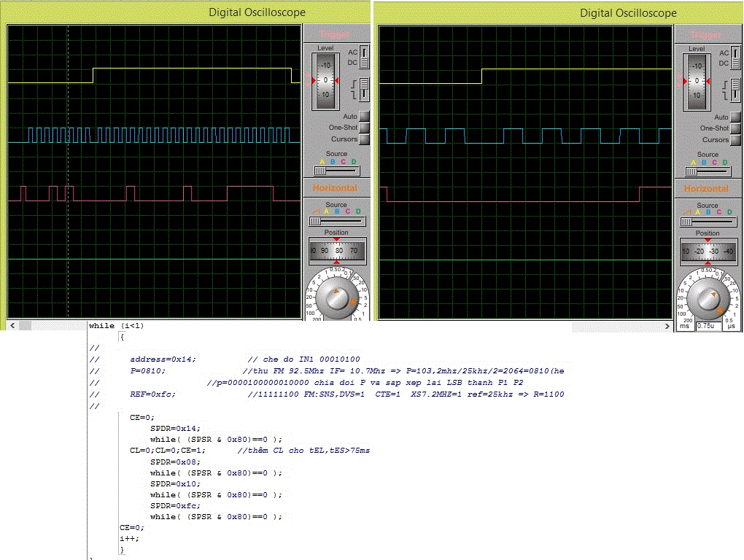Click the Position thumbwheel on right oscilloscope

point(708,251)
